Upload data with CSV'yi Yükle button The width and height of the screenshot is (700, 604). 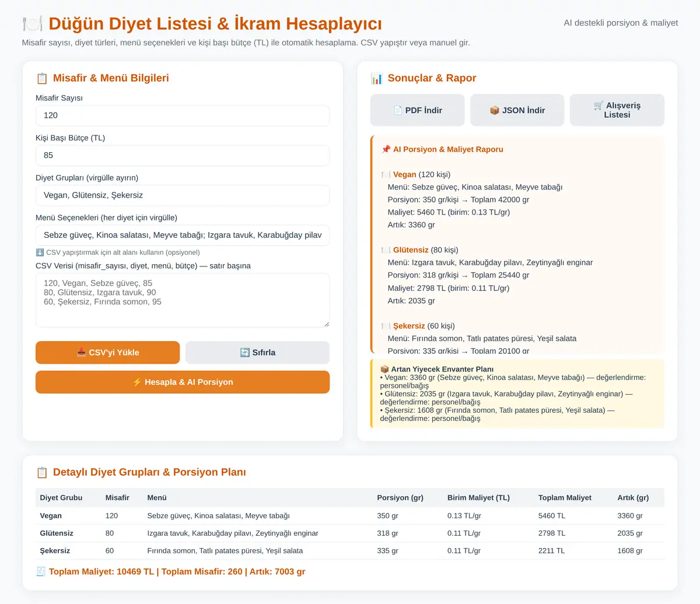[108, 352]
